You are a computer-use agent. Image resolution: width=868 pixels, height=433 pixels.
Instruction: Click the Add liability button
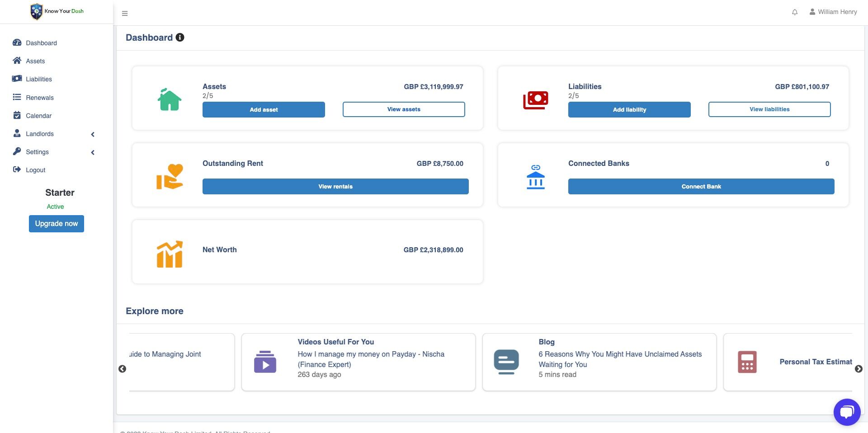tap(629, 109)
